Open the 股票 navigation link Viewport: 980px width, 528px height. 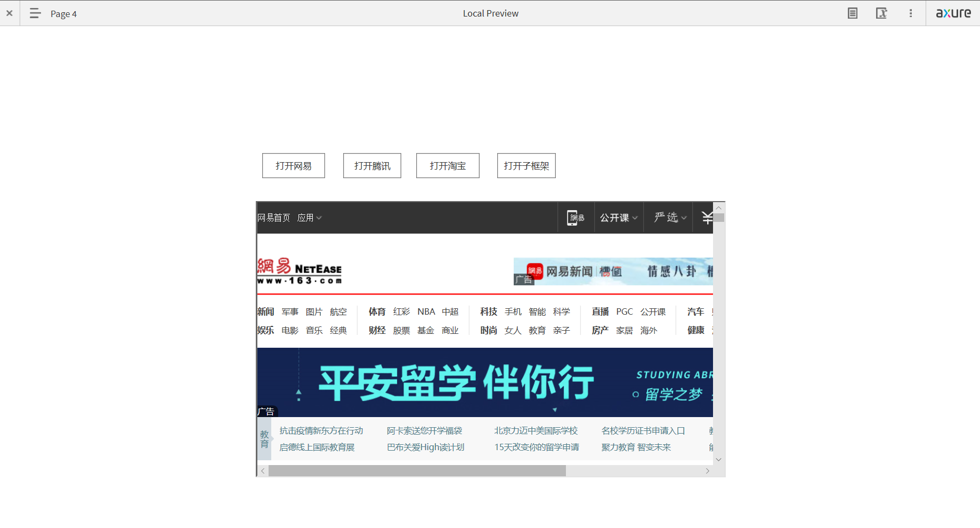click(x=401, y=330)
